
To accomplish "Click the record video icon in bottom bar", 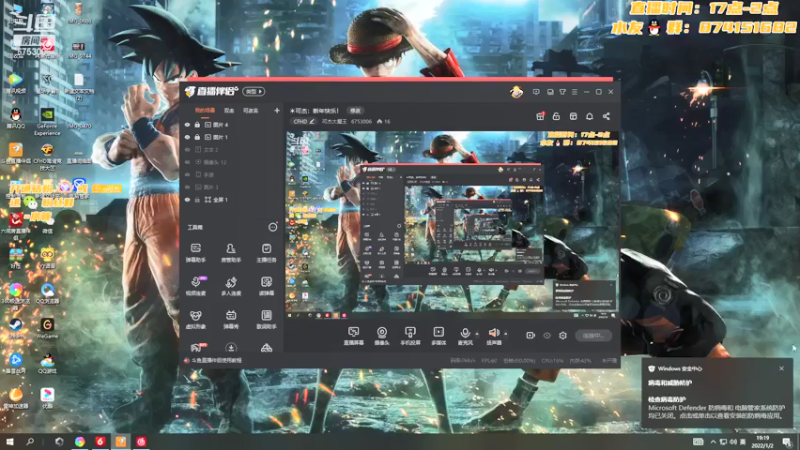I will [x=531, y=335].
